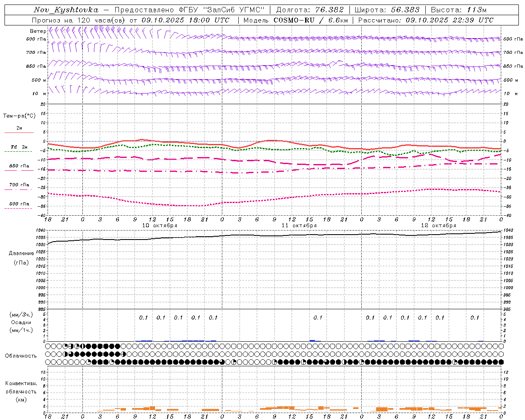
Task: Click the 2м temperature legend entry
Action: pyautogui.click(x=19, y=128)
